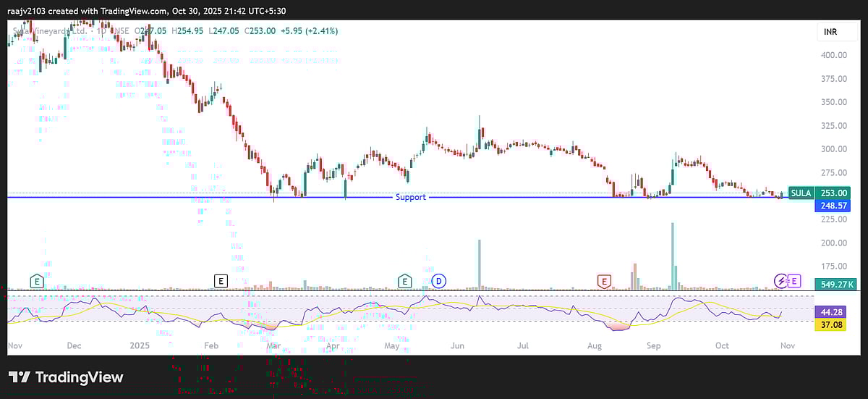Viewport: 868px width, 399px height.
Task: Click the purple RSI value 44.28
Action: click(831, 312)
